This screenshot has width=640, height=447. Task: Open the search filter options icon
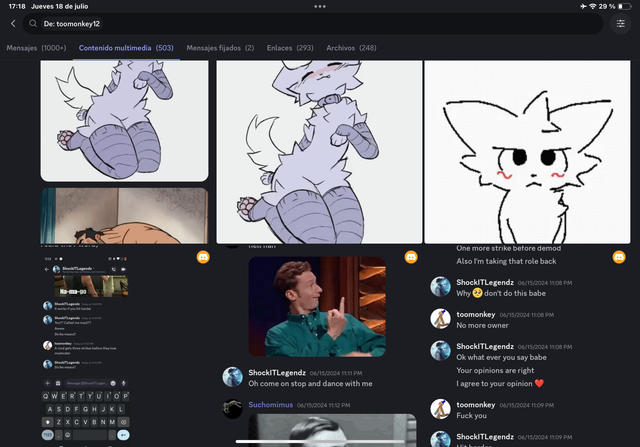pyautogui.click(x=620, y=24)
